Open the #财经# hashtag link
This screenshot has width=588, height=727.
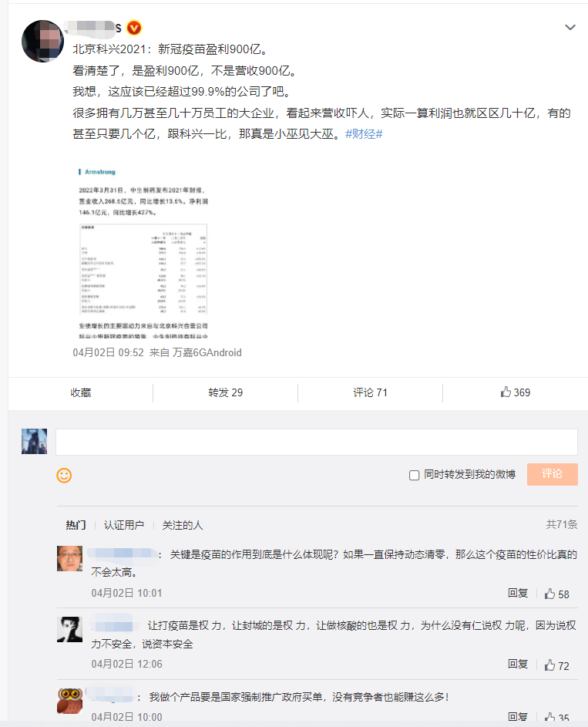click(364, 134)
